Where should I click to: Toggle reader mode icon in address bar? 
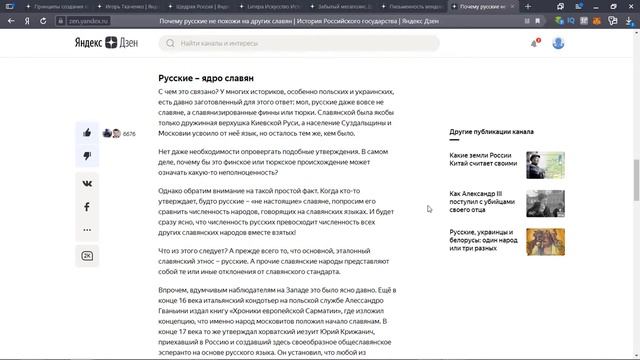527,21
